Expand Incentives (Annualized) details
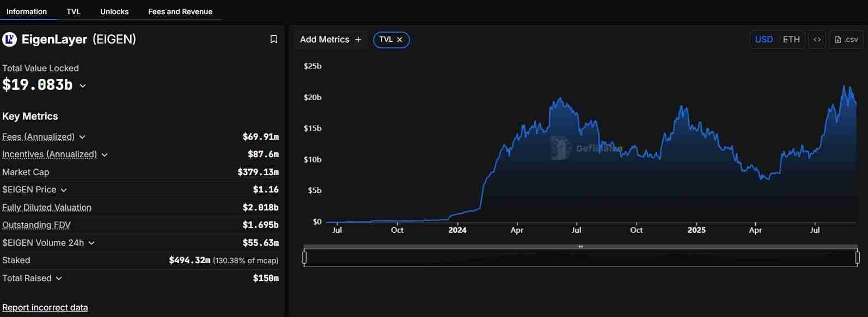The width and height of the screenshot is (868, 317). point(105,155)
